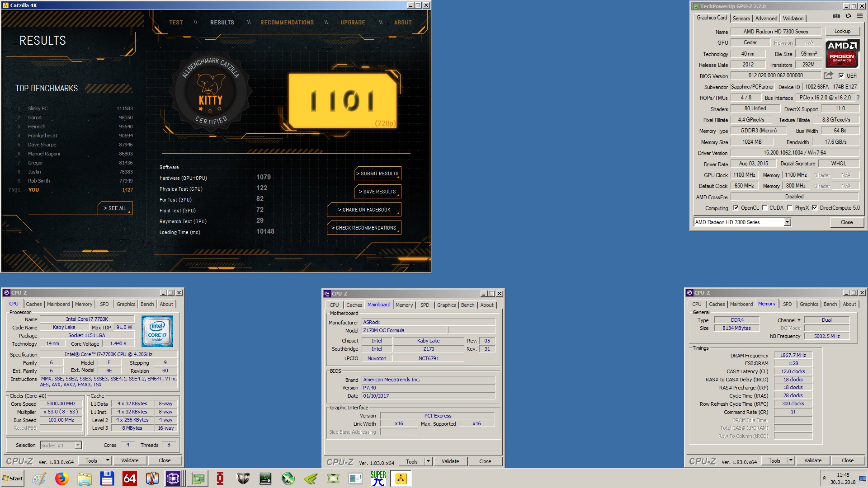This screenshot has height=488, width=868.
Task: Click SHARE ON FACEBOOK button
Action: click(364, 210)
